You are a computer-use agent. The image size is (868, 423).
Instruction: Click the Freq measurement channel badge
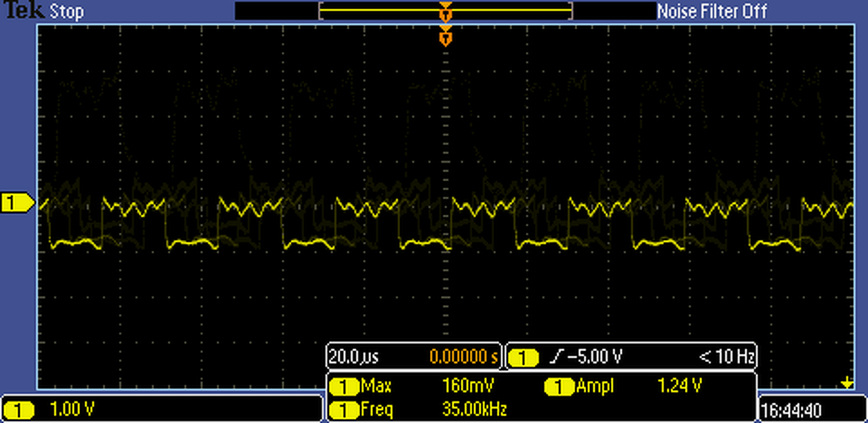(x=344, y=410)
